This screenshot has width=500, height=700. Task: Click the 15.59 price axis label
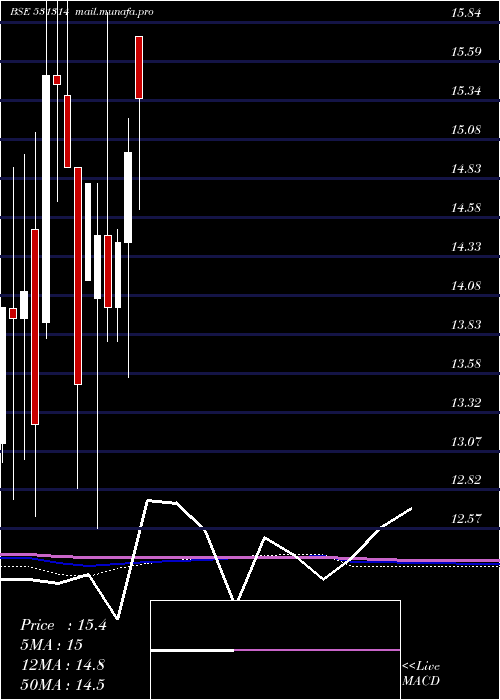coord(466,52)
